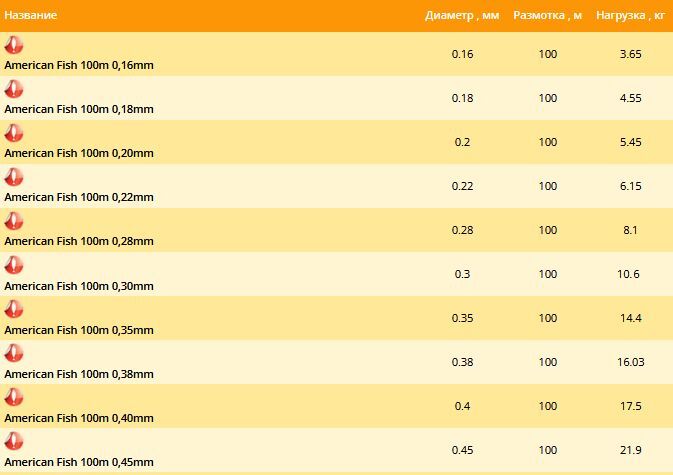Image resolution: width=673 pixels, height=475 pixels.
Task: Click the red icon above American Fish 100m 0,30mm
Action: tap(14, 265)
